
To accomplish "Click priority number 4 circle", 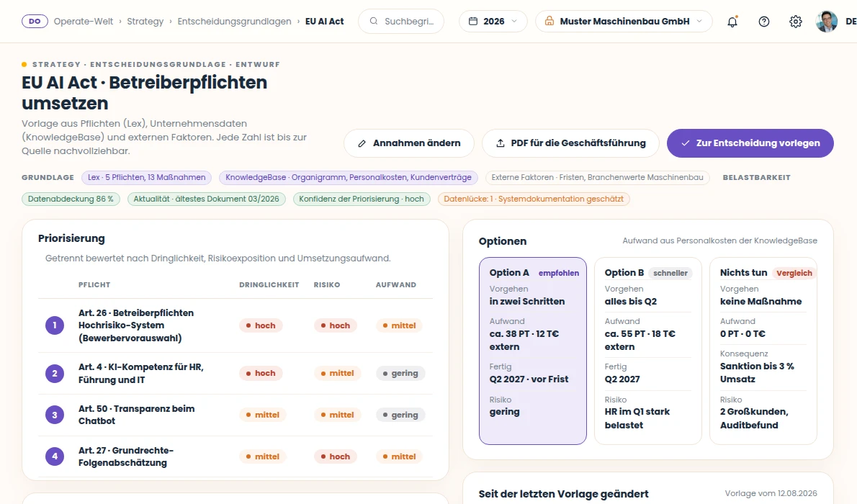I will pos(55,456).
